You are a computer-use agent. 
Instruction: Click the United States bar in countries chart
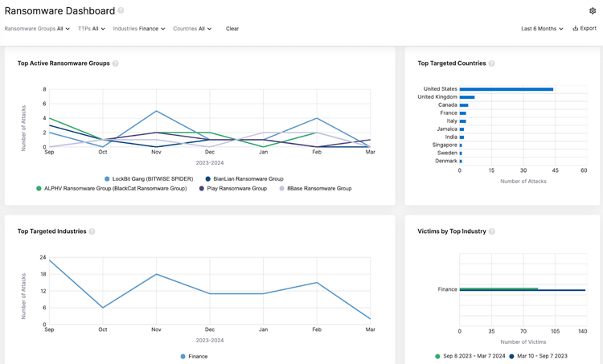(x=506, y=89)
